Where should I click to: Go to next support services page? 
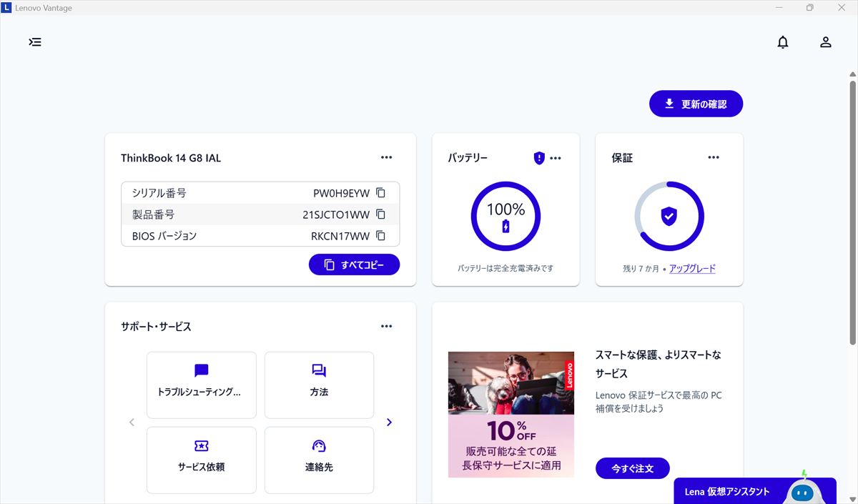pos(389,423)
